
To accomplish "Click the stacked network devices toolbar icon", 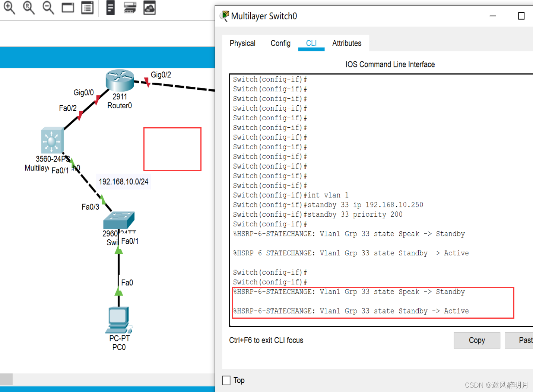I will (130, 8).
